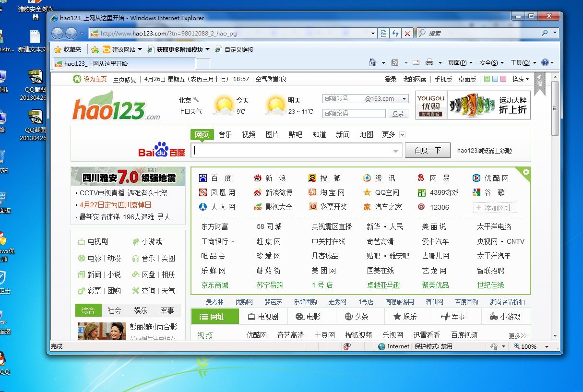Viewport: 583px width, 392px height.
Task: Click the settings gear on site grid corner
Action: (526, 172)
